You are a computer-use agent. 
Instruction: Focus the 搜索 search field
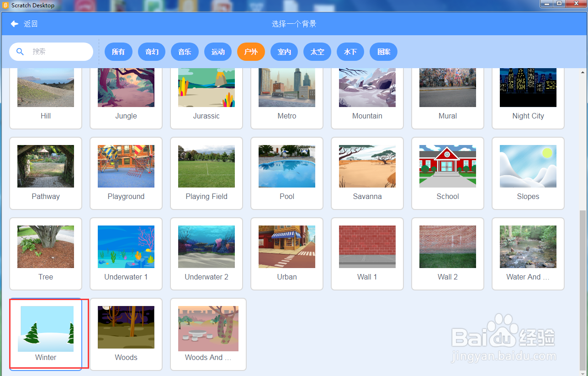tap(51, 52)
